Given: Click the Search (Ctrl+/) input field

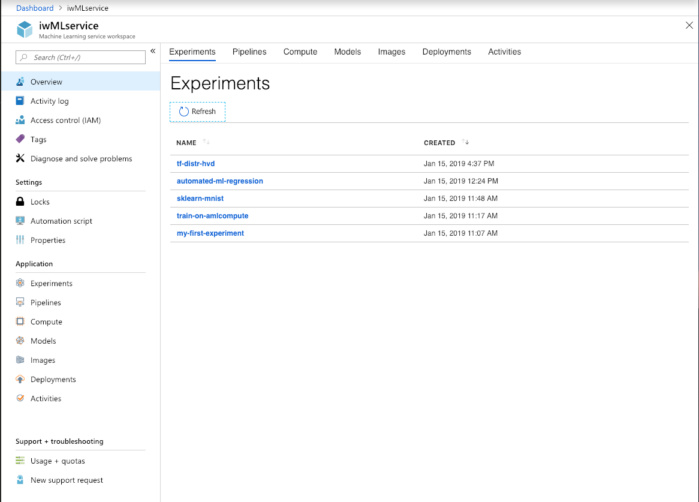Looking at the screenshot, I should (81, 57).
